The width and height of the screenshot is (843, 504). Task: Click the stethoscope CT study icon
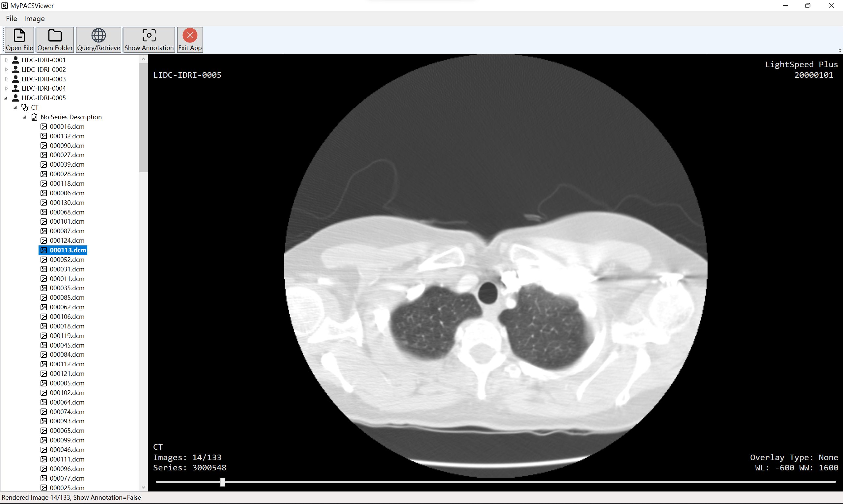click(x=25, y=107)
